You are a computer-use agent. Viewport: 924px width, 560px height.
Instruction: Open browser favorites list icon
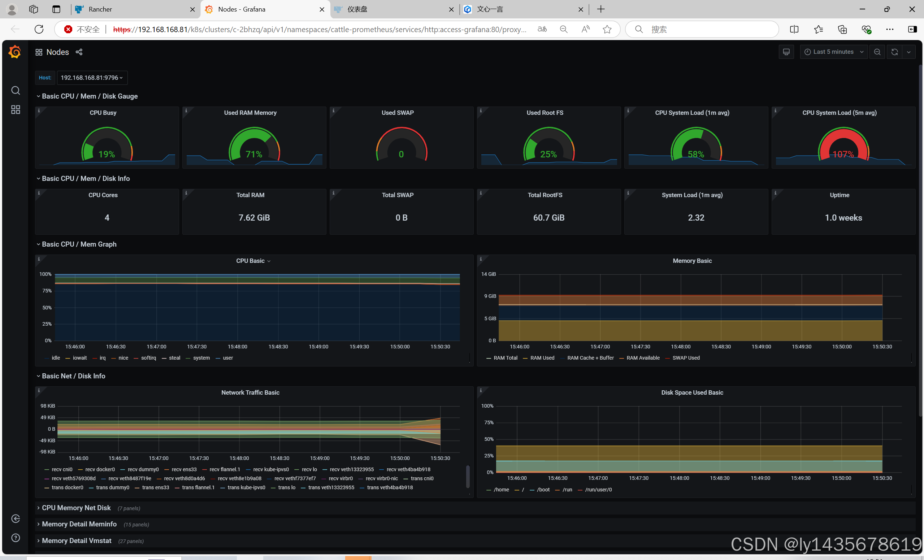[818, 29]
